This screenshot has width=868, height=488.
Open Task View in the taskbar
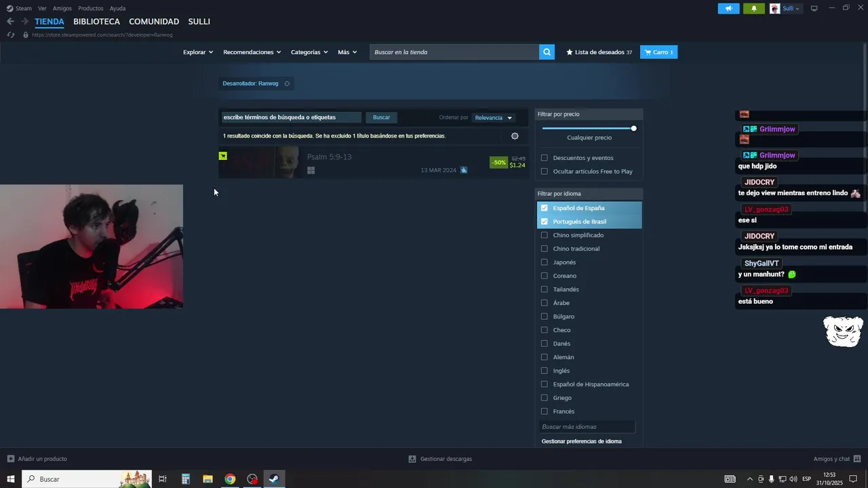click(x=163, y=479)
